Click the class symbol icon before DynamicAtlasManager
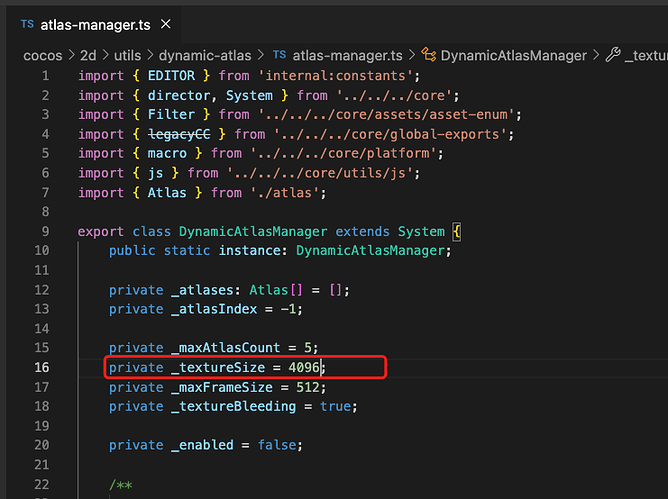This screenshot has width=668, height=499. [429, 55]
